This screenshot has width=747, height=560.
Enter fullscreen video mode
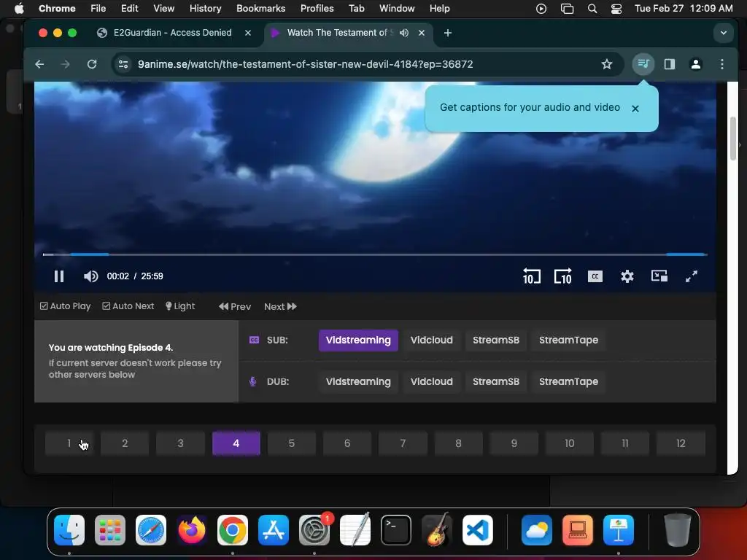coord(692,276)
